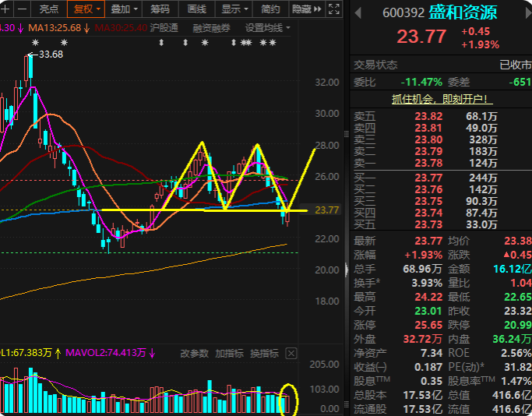Click 涨停 limit-up price 25.65
This screenshot has width=532, height=416.
(428, 325)
